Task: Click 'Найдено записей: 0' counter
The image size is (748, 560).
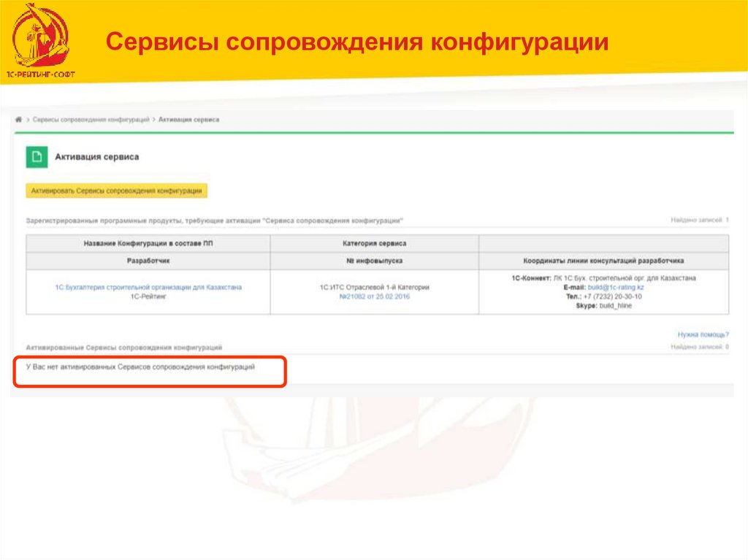Action: click(700, 347)
